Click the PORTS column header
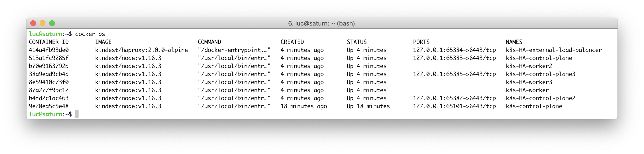644x154 pixels. [x=421, y=42]
